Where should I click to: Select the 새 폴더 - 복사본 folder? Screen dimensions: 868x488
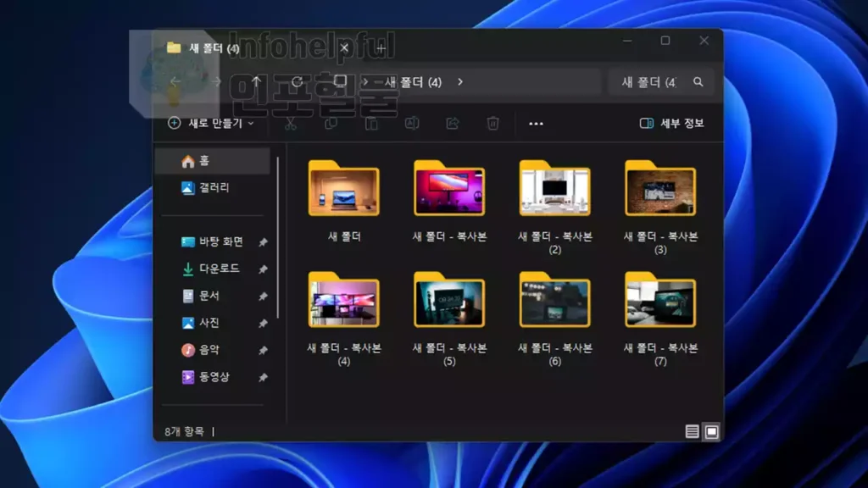449,188
